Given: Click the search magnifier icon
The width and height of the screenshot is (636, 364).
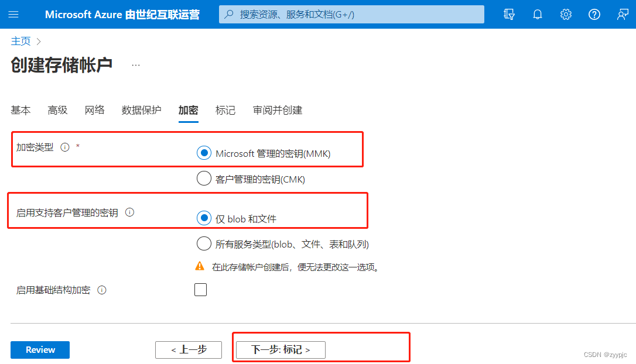Looking at the screenshot, I should click(x=229, y=14).
